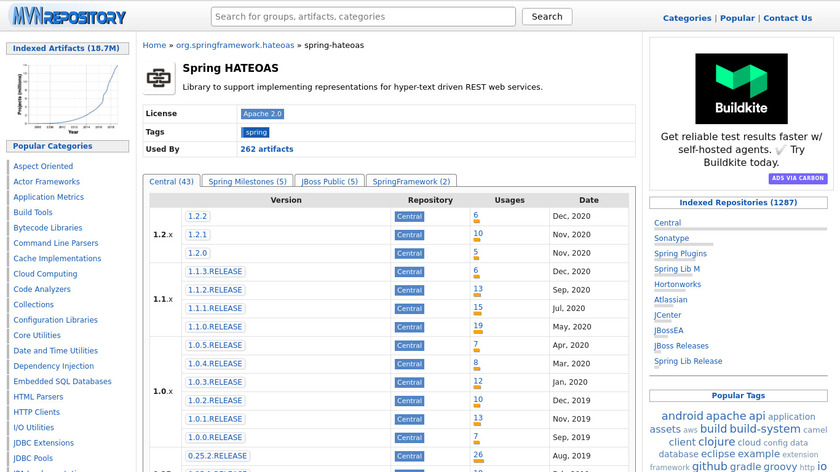The image size is (840, 472).
Task: Open the 262 artifacts link
Action: [267, 149]
